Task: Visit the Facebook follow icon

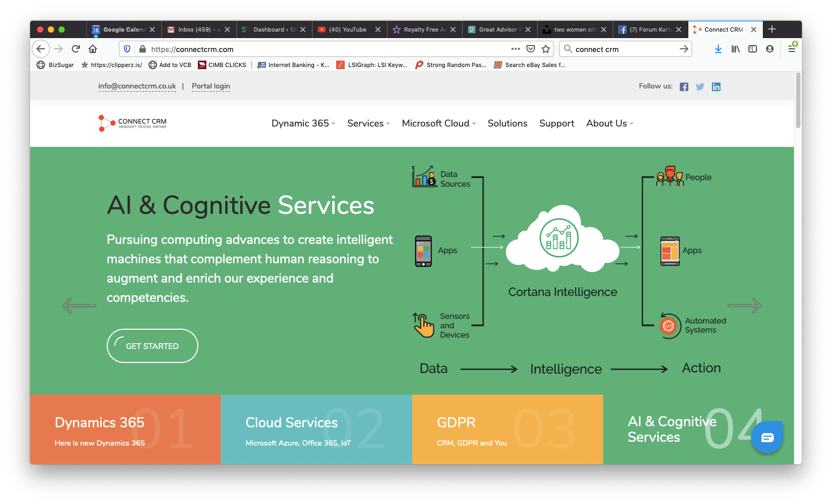Action: (x=684, y=87)
